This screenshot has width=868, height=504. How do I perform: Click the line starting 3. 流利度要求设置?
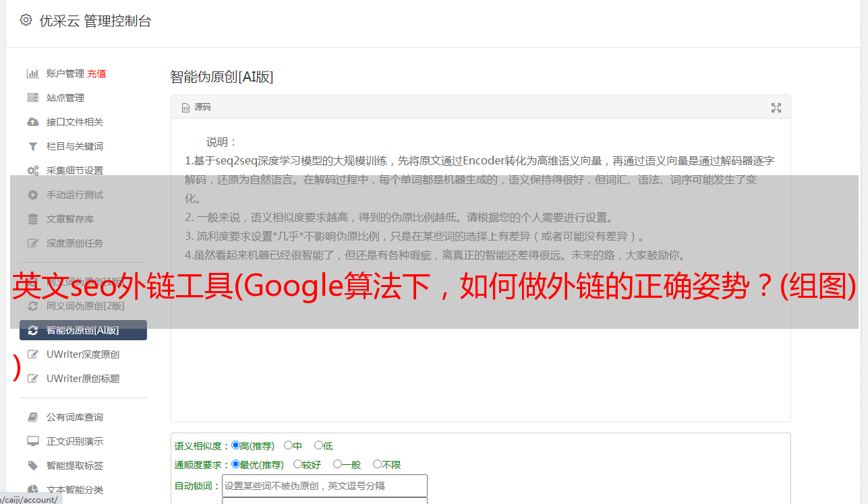[416, 237]
